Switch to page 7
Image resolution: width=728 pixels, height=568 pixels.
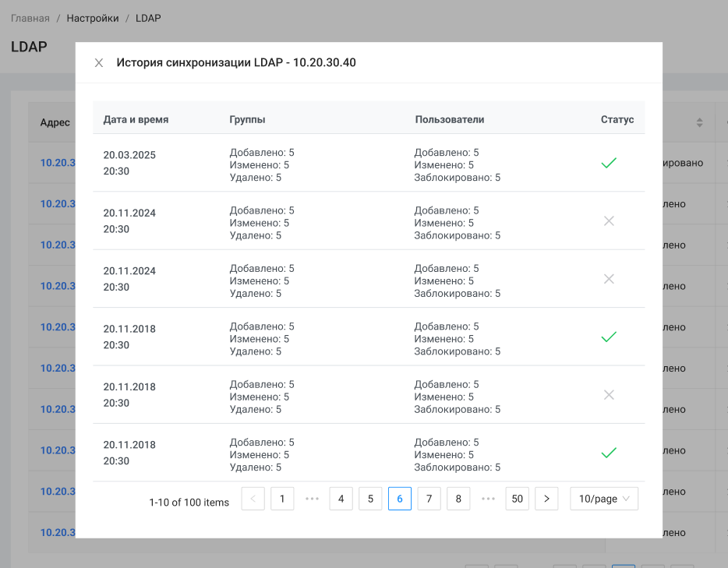tap(429, 499)
